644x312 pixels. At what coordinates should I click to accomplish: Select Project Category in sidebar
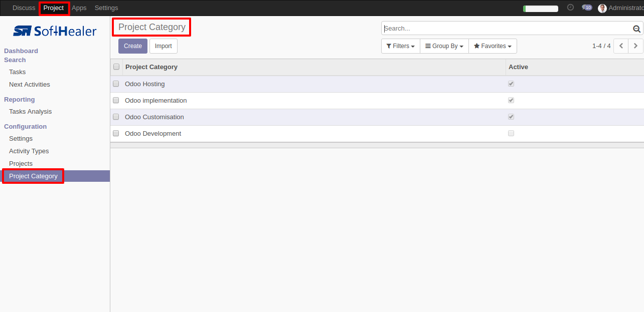click(x=55, y=176)
